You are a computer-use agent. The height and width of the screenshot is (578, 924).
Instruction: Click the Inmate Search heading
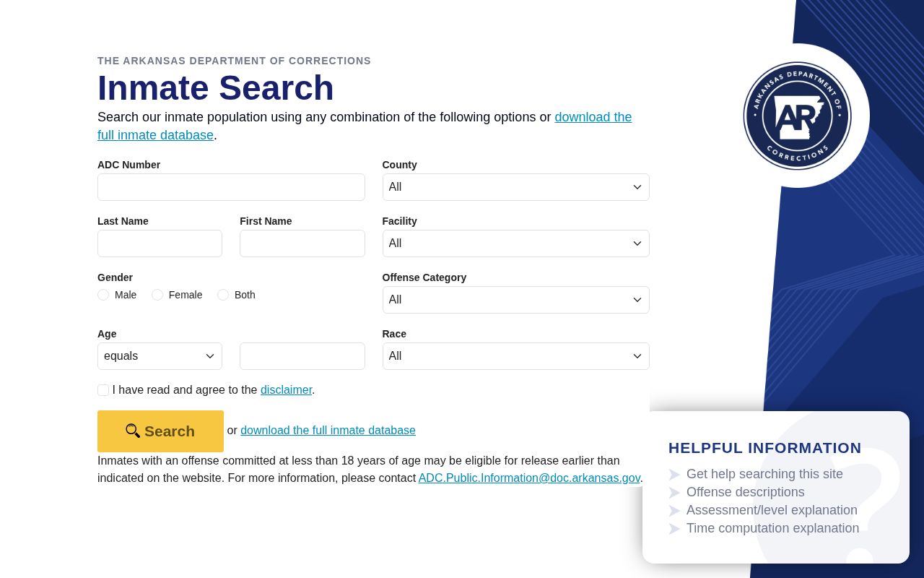click(x=216, y=88)
